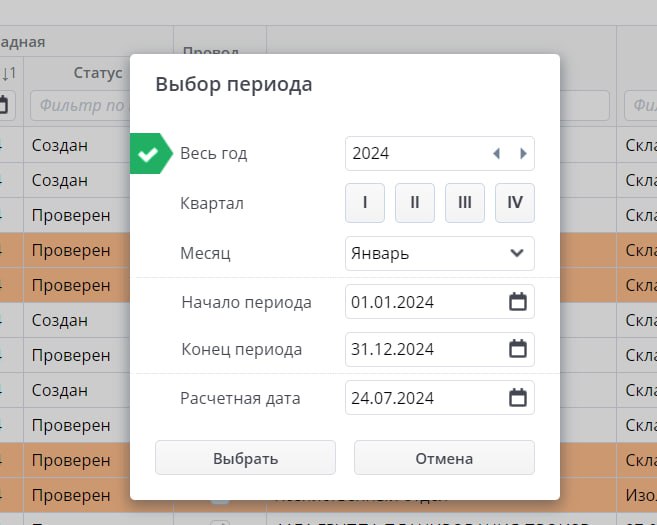Cancel with the Отмена button
Screen dimensions: 657x525
(x=445, y=458)
